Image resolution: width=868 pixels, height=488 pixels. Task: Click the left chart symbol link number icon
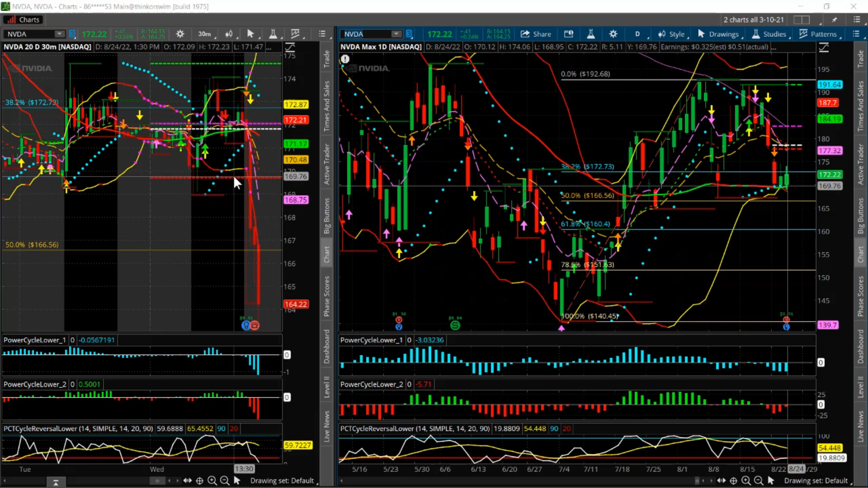click(72, 34)
